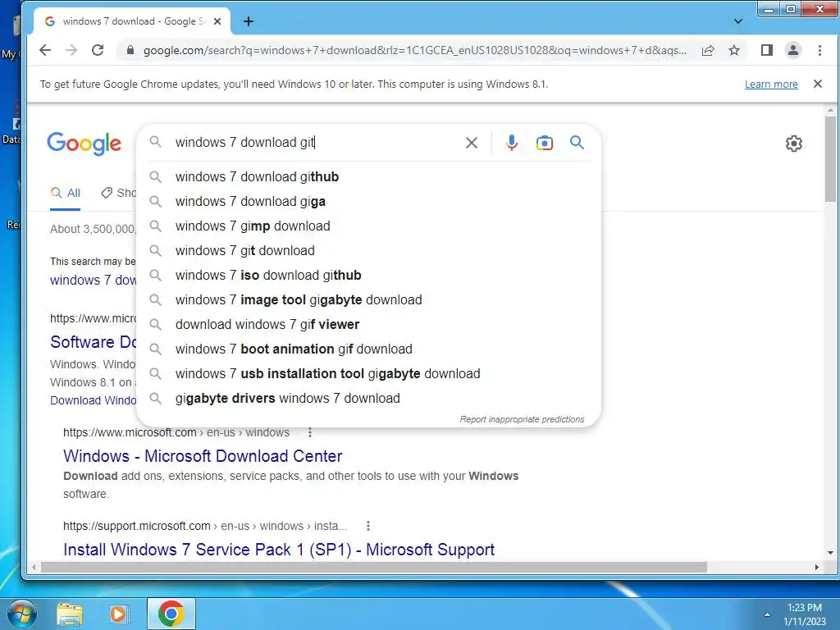Click the Google logo
The width and height of the screenshot is (840, 630).
coord(84,144)
